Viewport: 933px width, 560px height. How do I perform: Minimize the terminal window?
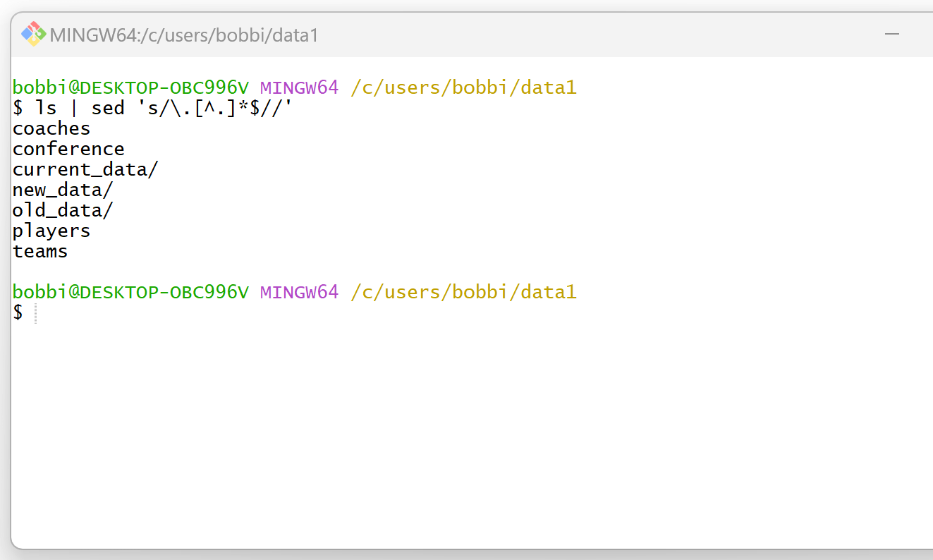pos(893,34)
